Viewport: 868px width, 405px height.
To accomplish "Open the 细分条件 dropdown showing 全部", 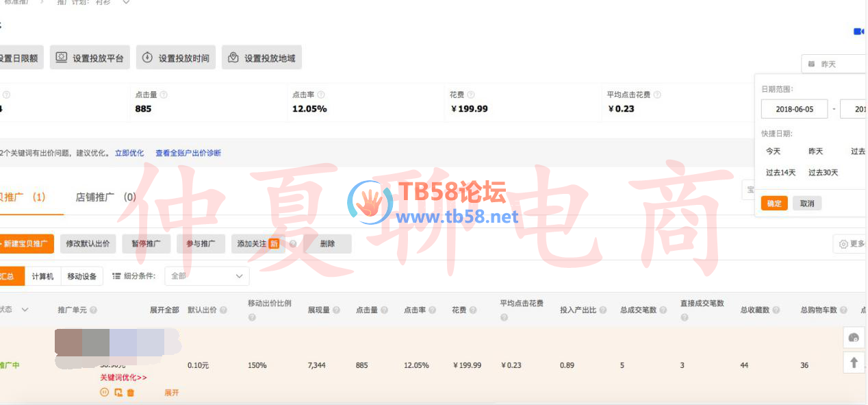I will 207,276.
